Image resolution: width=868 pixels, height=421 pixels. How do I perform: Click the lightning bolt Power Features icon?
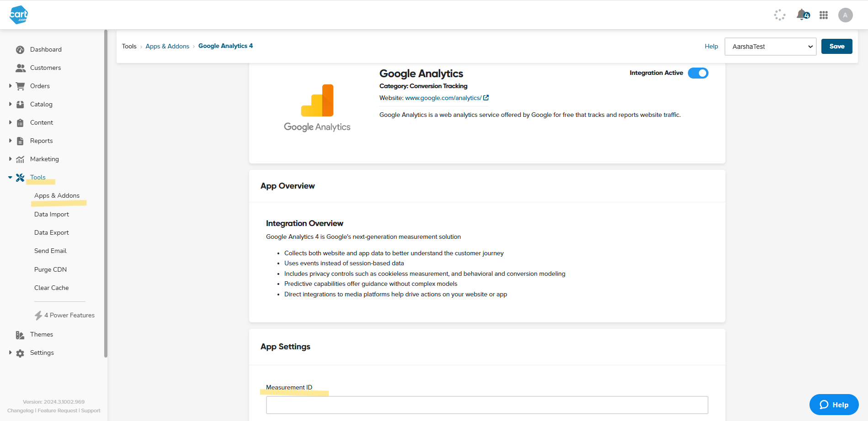point(38,316)
